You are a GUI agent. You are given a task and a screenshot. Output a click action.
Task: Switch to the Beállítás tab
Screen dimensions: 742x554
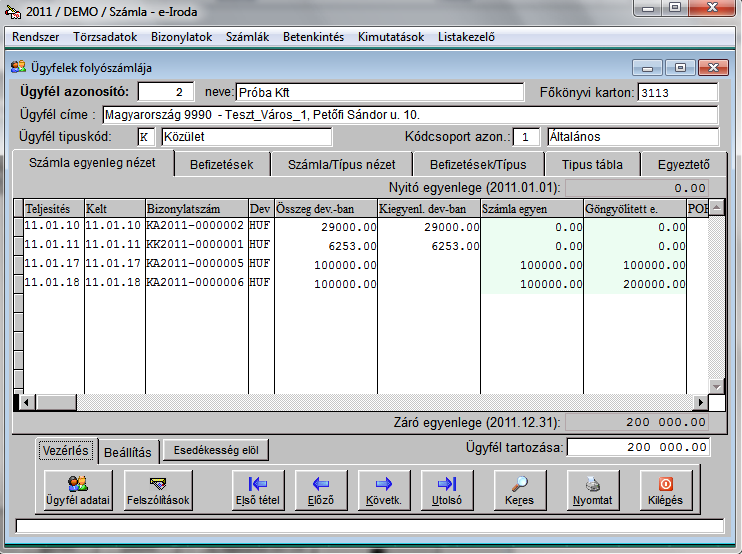128,452
